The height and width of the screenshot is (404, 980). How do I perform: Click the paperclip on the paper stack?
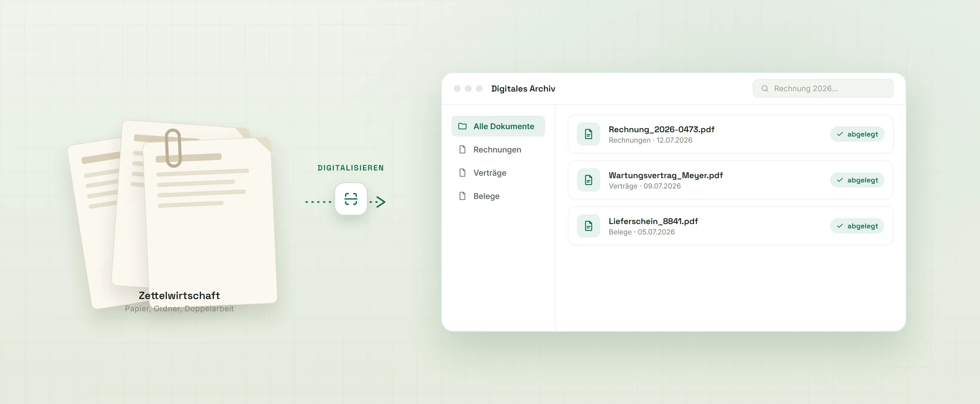pos(173,148)
